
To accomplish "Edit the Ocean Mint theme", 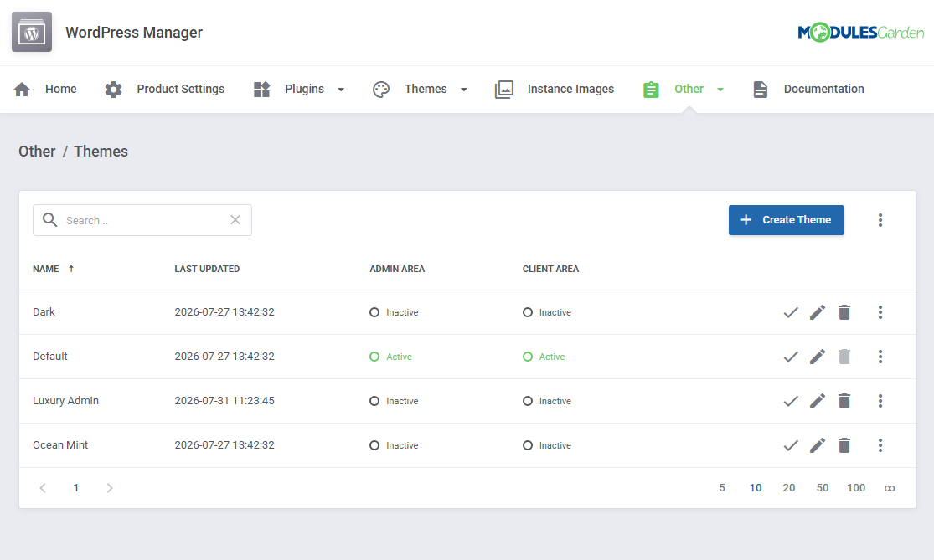I will point(818,445).
